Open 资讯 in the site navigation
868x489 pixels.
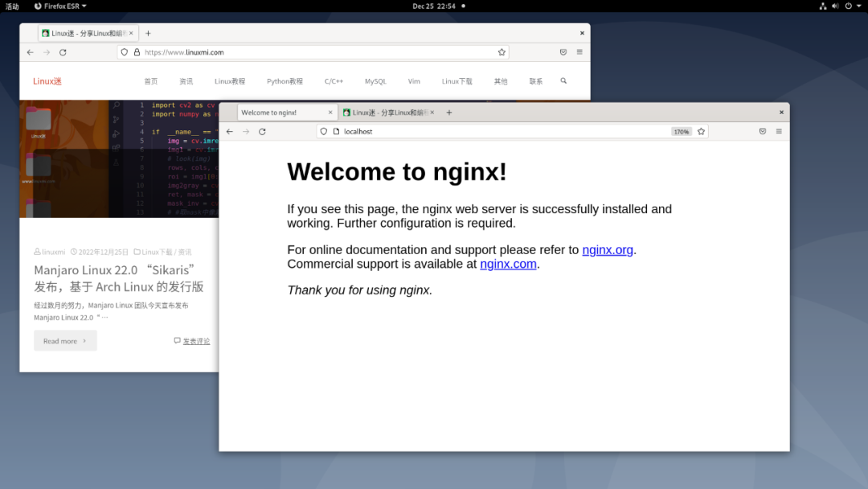click(x=186, y=81)
